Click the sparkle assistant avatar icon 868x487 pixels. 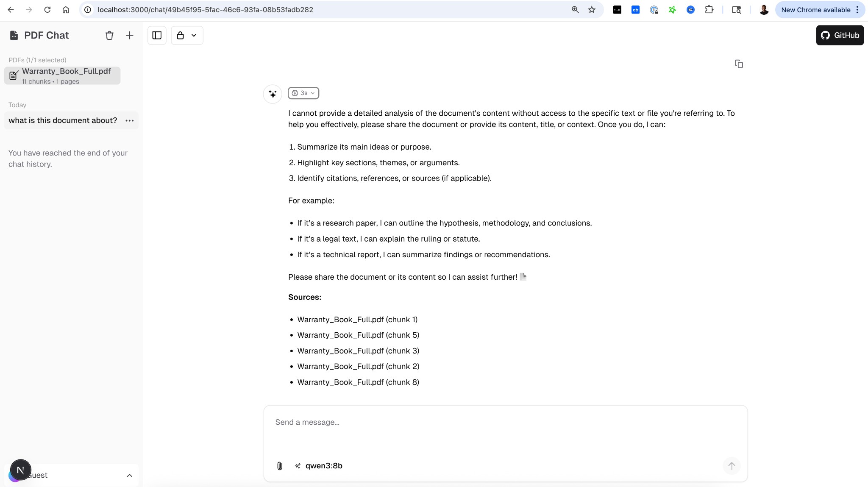273,94
